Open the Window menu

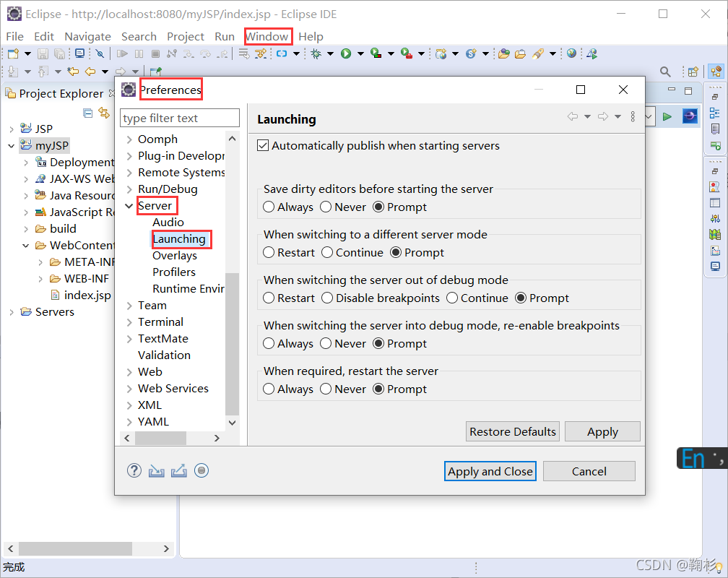click(x=267, y=36)
